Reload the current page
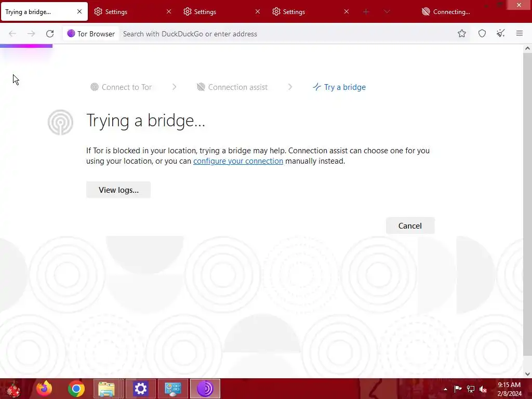Image resolution: width=532 pixels, height=399 pixels. point(50,34)
